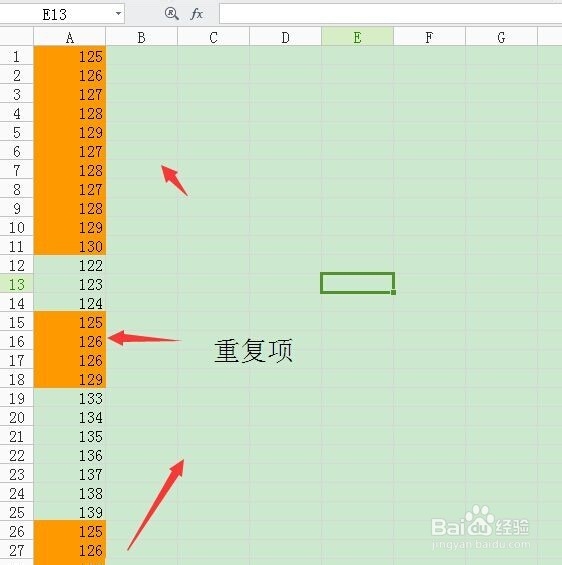The height and width of the screenshot is (565, 562).
Task: Click cell A2 with value 126
Action: [70, 75]
